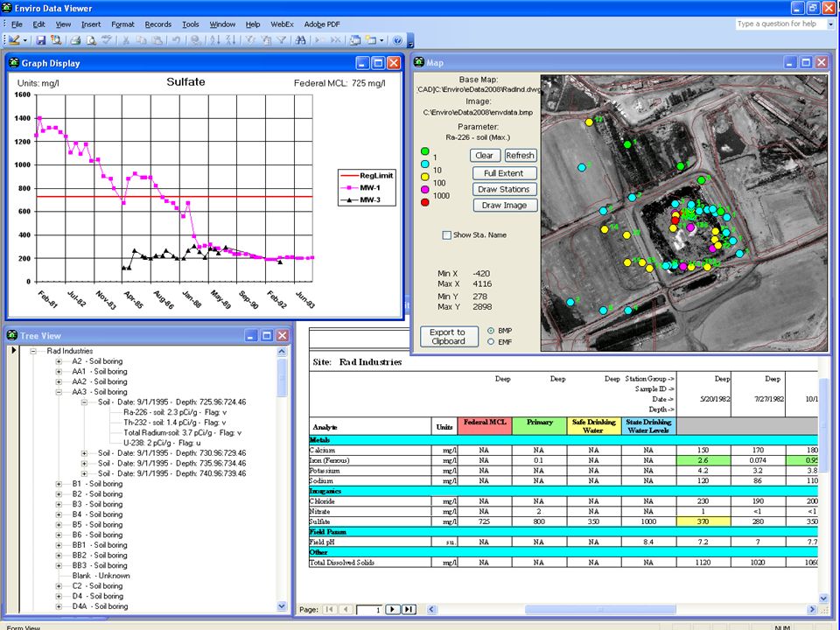Click the Paste clipboard icon
The width and height of the screenshot is (840, 630).
point(157,40)
